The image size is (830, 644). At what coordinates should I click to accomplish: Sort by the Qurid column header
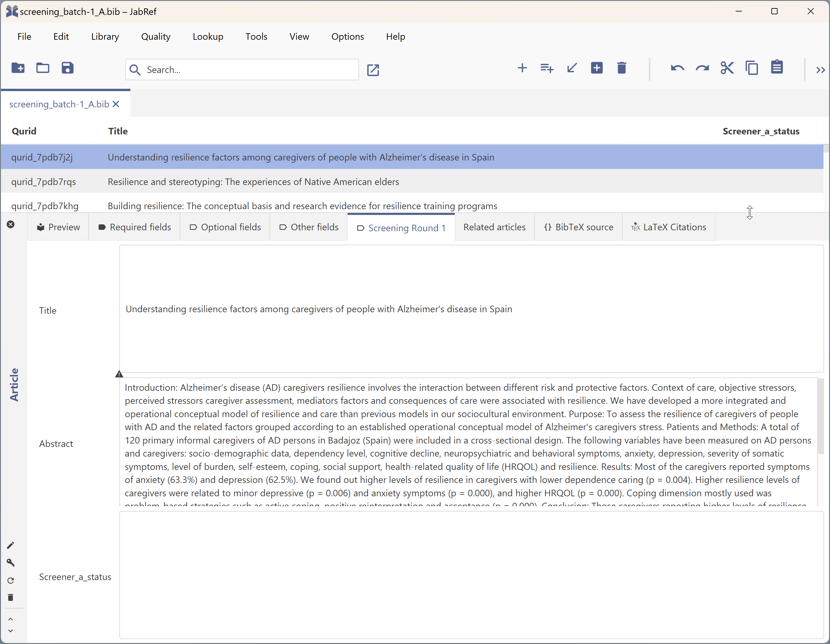pos(24,132)
